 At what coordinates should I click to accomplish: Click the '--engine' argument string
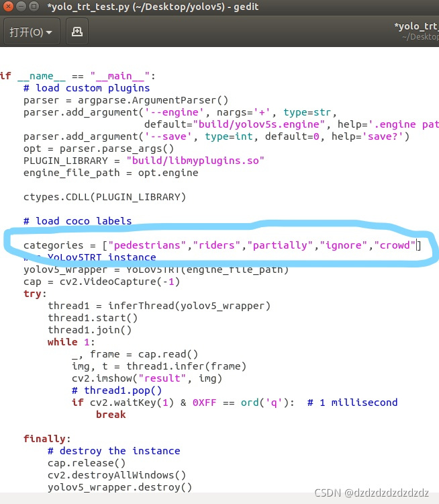click(x=175, y=112)
